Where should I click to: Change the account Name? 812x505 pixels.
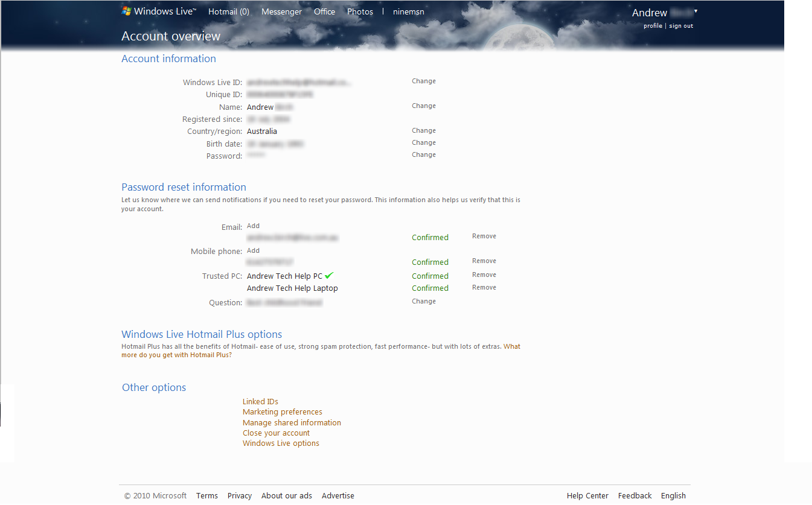point(424,106)
